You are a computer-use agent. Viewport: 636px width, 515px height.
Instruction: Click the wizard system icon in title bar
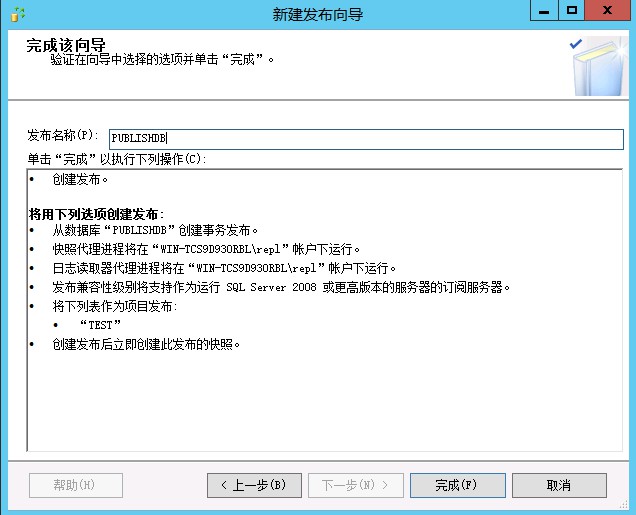16,13
